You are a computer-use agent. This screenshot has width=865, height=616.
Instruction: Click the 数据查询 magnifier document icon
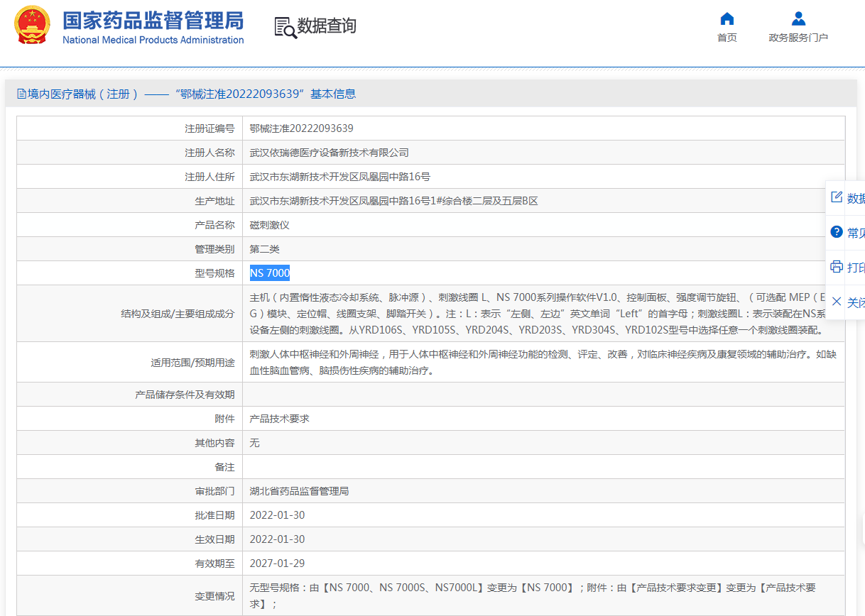pyautogui.click(x=285, y=27)
